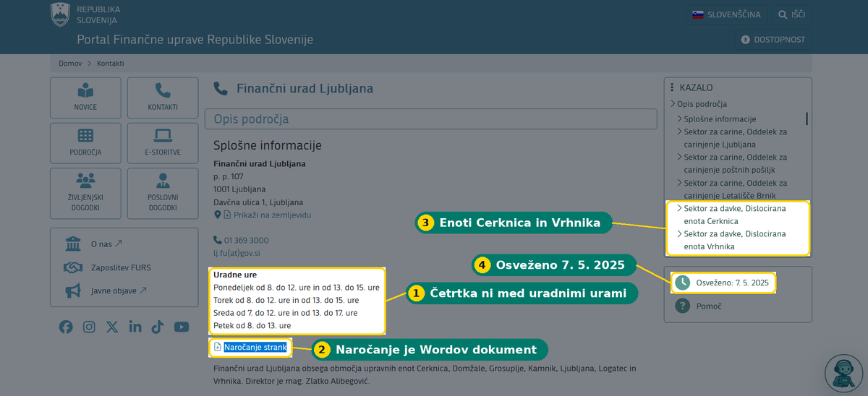Open FURS TikTok icon
The height and width of the screenshot is (396, 868).
[x=158, y=327]
